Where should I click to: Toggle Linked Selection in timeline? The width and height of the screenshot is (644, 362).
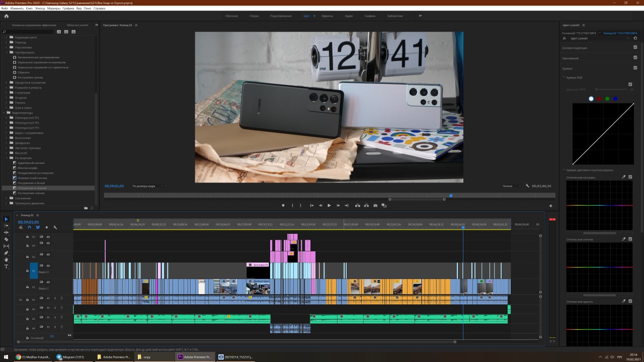(38, 227)
